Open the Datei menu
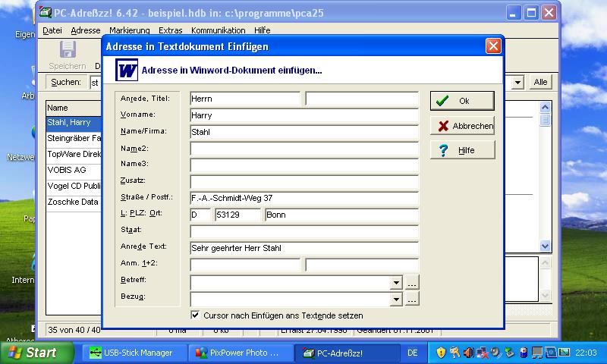This screenshot has width=607, height=364. pos(52,30)
